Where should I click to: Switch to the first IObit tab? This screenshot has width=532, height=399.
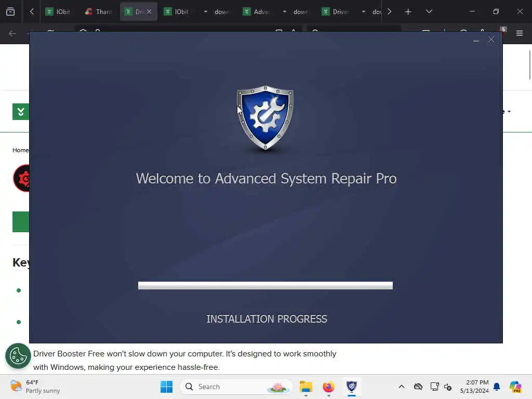58,12
